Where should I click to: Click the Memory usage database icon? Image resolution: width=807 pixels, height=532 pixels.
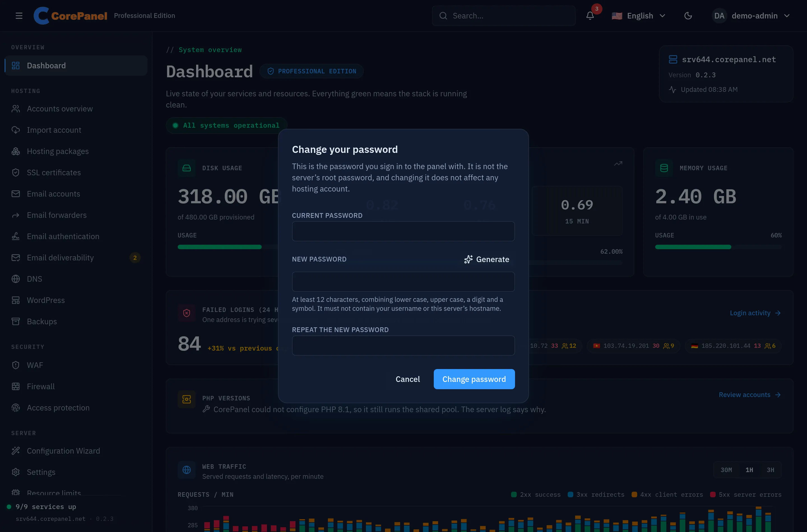(664, 168)
